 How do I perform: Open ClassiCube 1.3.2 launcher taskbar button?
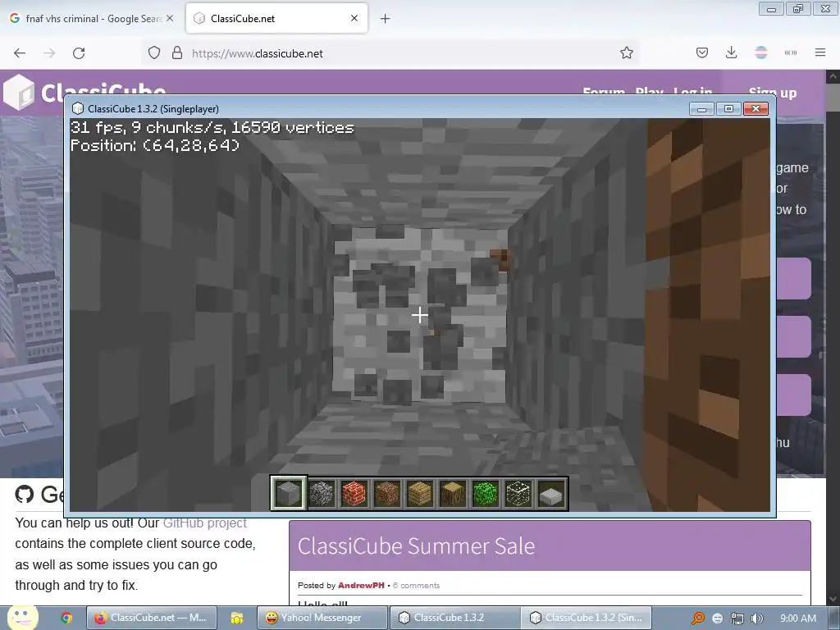click(454, 618)
